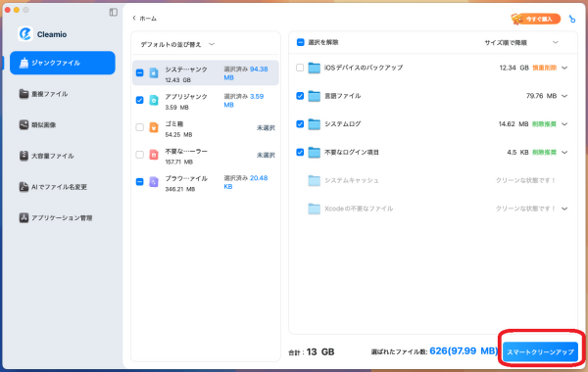Click the 不要なログイン項目 folder icon

coord(315,152)
